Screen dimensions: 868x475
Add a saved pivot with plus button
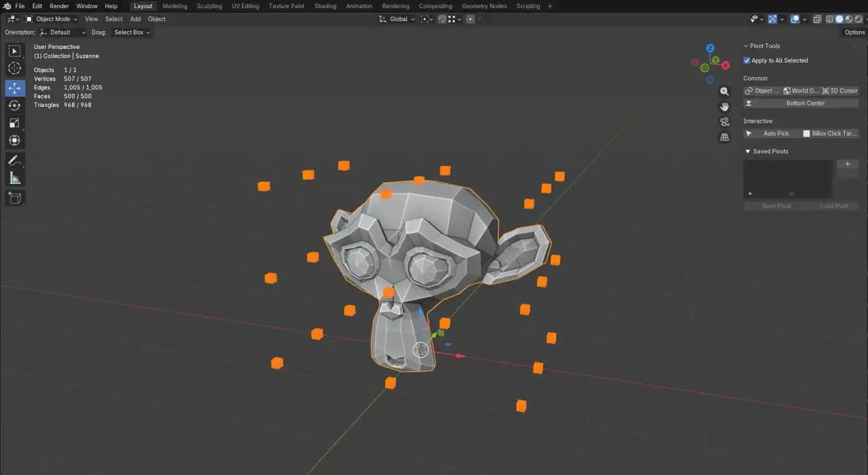(x=847, y=164)
